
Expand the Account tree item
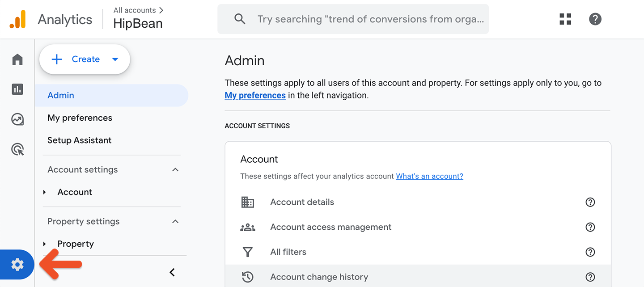(x=45, y=192)
